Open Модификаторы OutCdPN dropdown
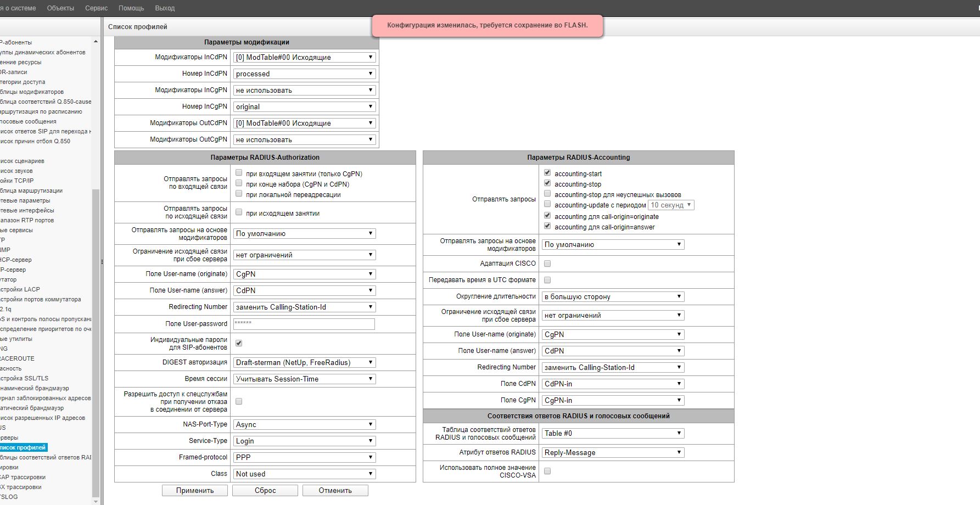The height and width of the screenshot is (505, 980). coord(304,123)
